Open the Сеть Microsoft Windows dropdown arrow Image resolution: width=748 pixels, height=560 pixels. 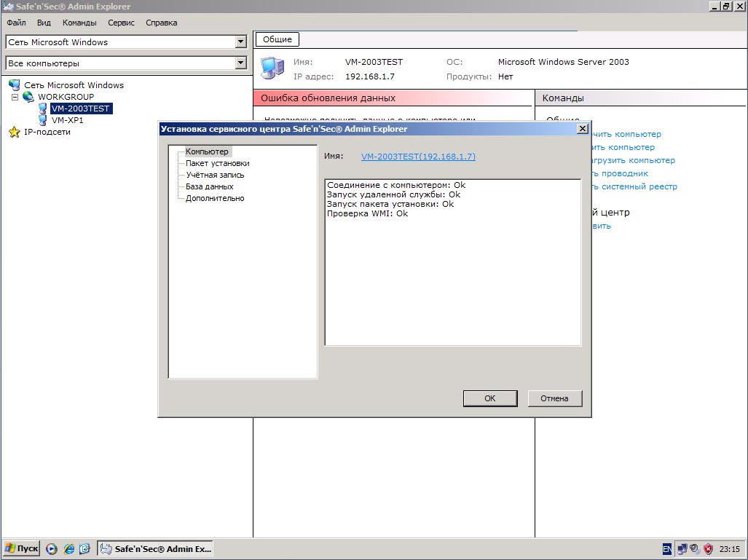[240, 42]
